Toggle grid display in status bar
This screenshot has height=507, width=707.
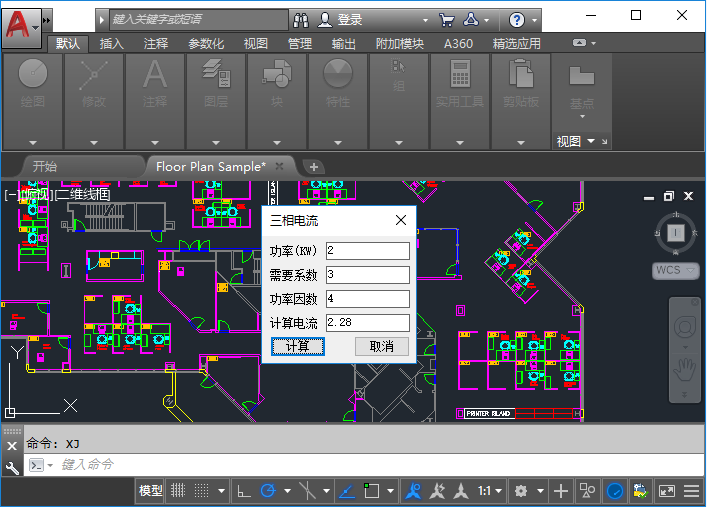(x=178, y=491)
